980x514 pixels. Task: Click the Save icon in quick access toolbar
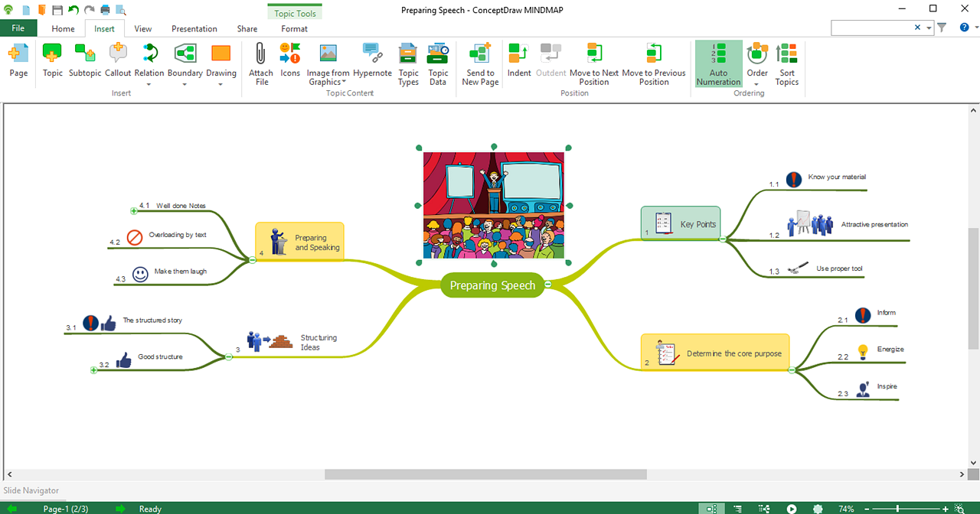point(57,10)
